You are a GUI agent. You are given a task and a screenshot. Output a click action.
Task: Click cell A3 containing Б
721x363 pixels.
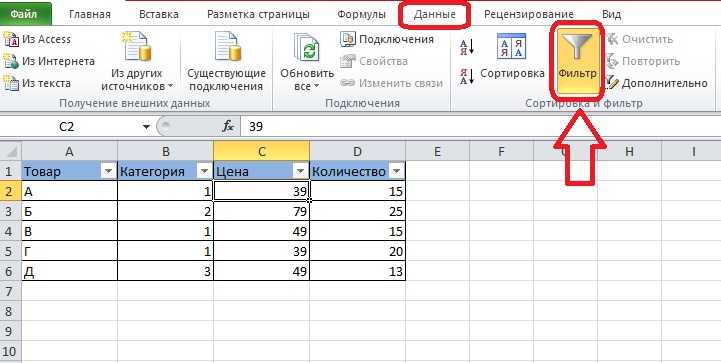click(69, 211)
